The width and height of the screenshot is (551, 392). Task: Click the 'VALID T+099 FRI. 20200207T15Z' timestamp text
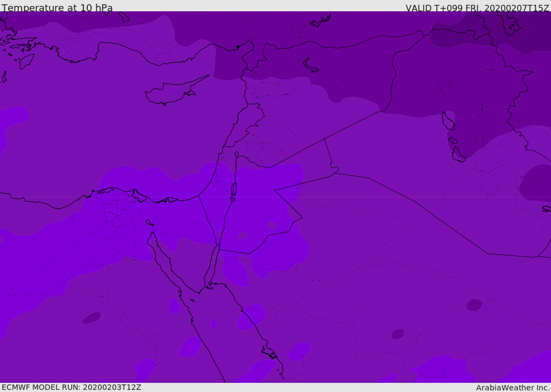tap(477, 8)
